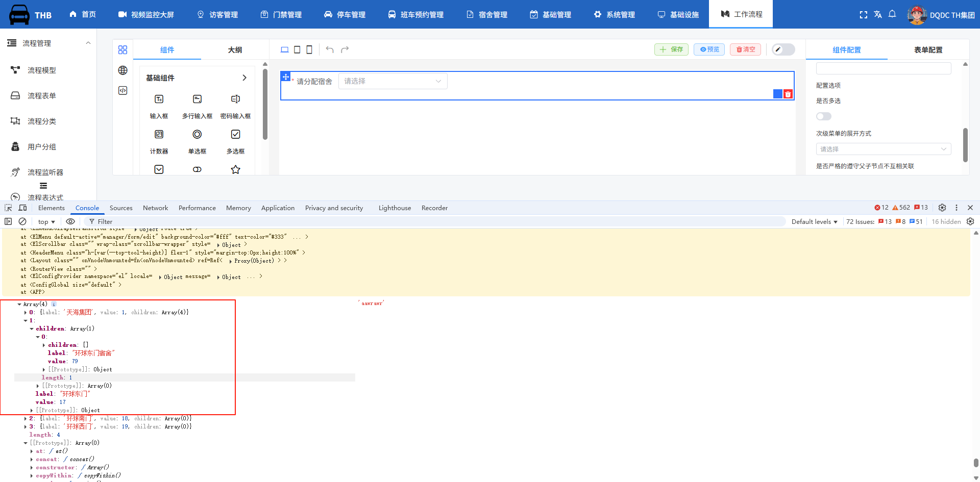
Task: Open the 请分配宿舍 select dropdown
Action: (x=393, y=81)
